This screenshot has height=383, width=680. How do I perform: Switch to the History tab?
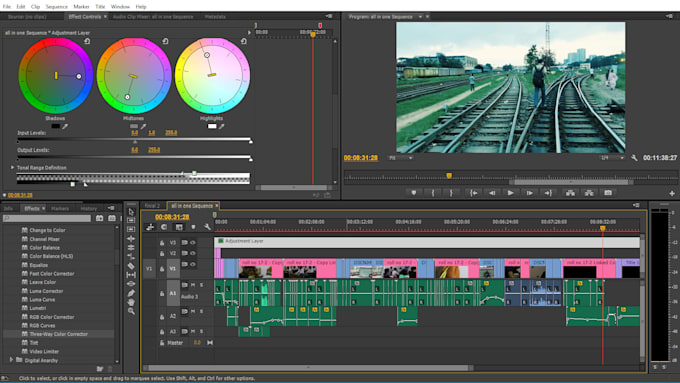point(88,209)
